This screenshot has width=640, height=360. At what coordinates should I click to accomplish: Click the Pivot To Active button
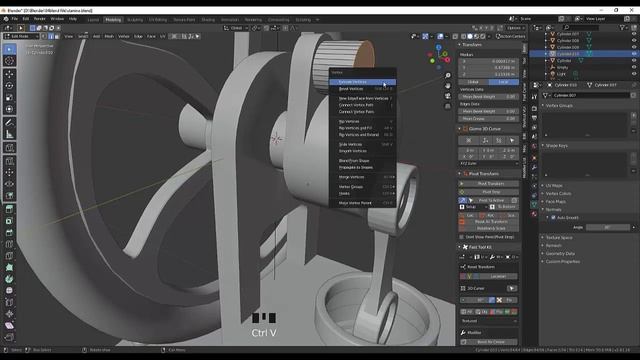[491, 200]
